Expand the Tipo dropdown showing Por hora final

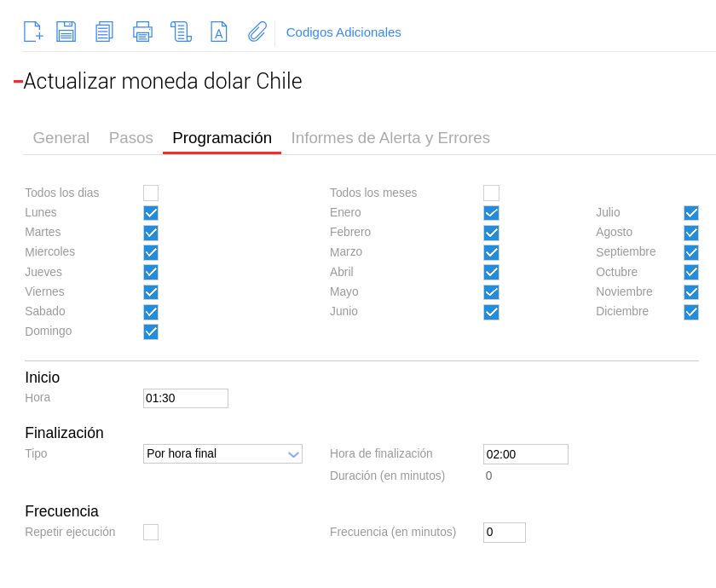222,453
